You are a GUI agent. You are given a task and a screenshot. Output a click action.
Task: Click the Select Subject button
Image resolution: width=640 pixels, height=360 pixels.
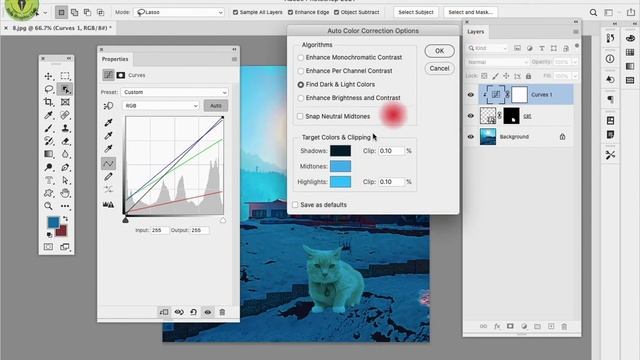[416, 12]
